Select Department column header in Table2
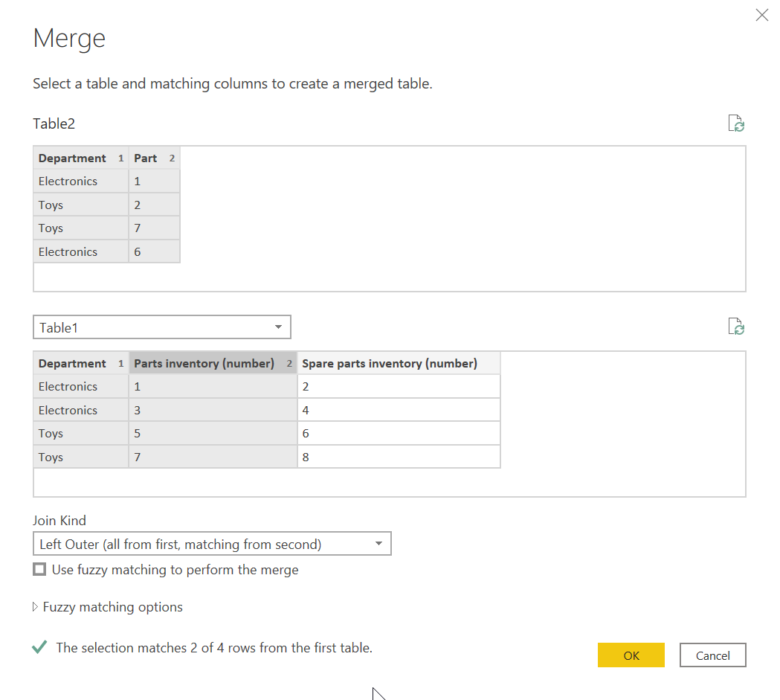780x700 pixels. click(x=80, y=158)
